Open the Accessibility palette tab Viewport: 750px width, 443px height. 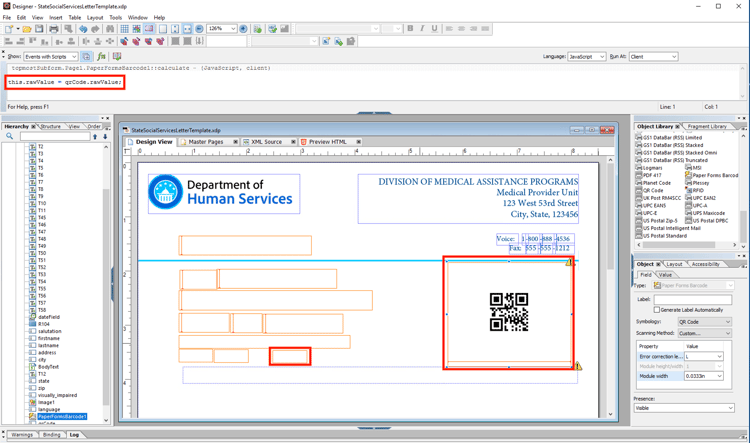tap(705, 264)
